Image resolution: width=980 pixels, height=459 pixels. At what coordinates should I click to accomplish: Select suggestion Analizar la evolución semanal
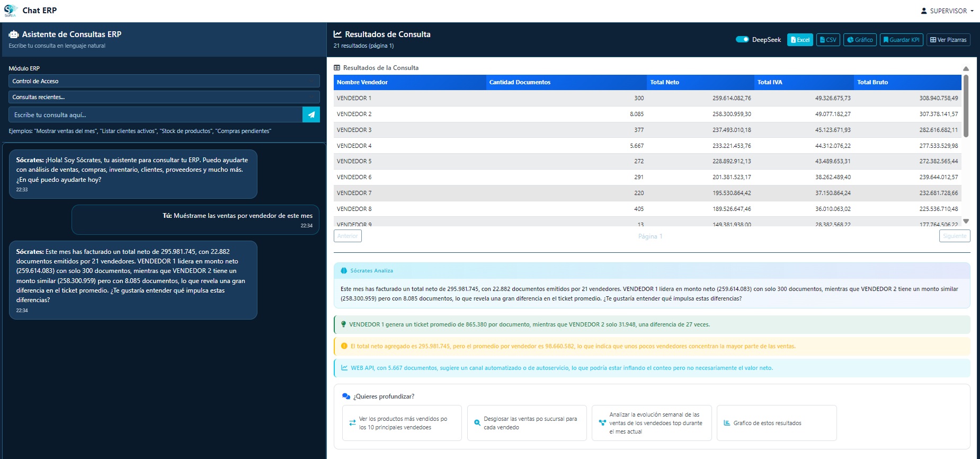click(x=652, y=423)
